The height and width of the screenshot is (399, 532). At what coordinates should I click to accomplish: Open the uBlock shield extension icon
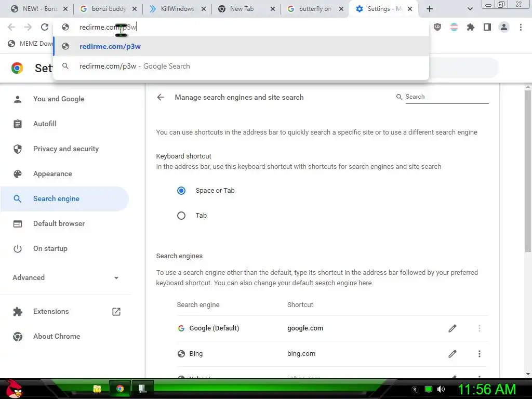point(437,27)
